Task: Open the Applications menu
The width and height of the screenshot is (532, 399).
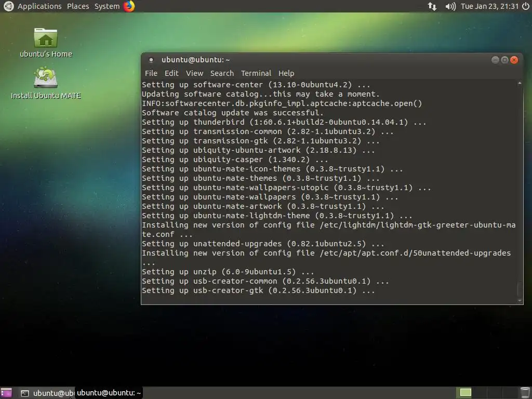Action: click(39, 6)
